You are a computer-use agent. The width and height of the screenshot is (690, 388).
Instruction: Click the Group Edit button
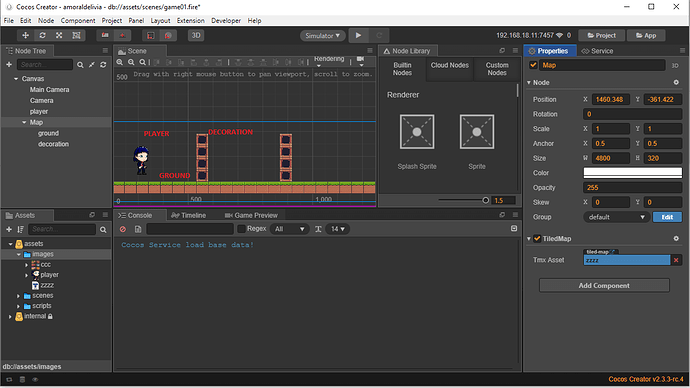(667, 217)
